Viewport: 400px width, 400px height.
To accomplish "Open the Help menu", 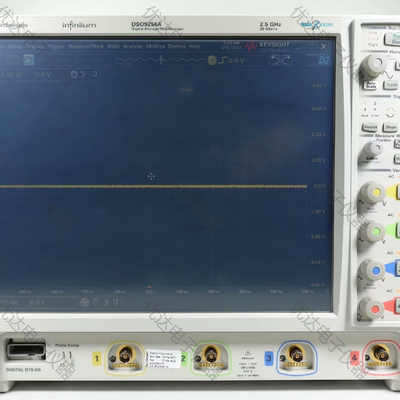I will click(195, 46).
